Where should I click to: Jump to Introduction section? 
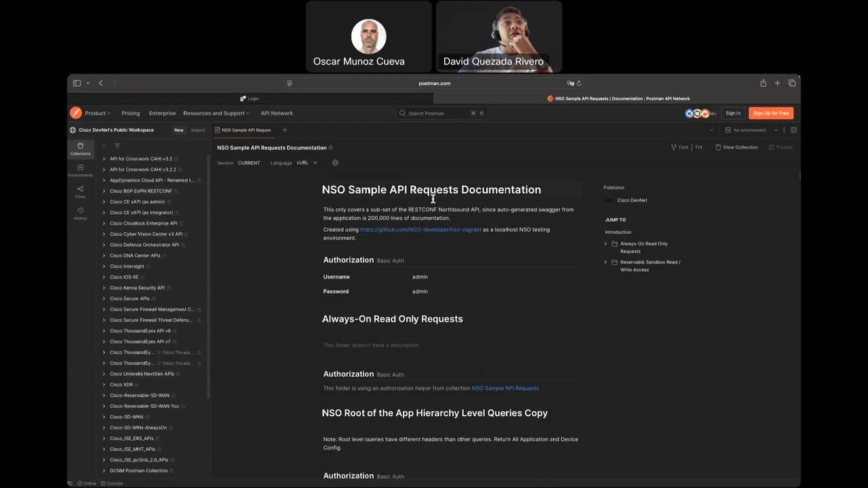pyautogui.click(x=618, y=232)
